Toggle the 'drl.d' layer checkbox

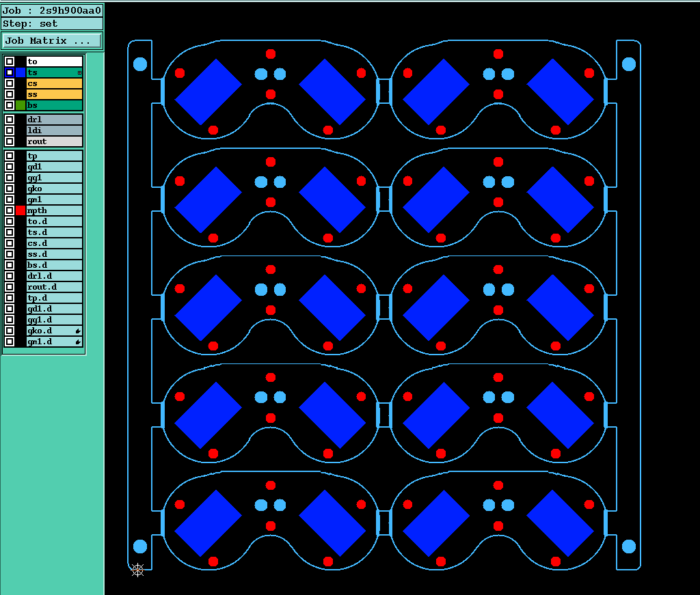point(10,276)
